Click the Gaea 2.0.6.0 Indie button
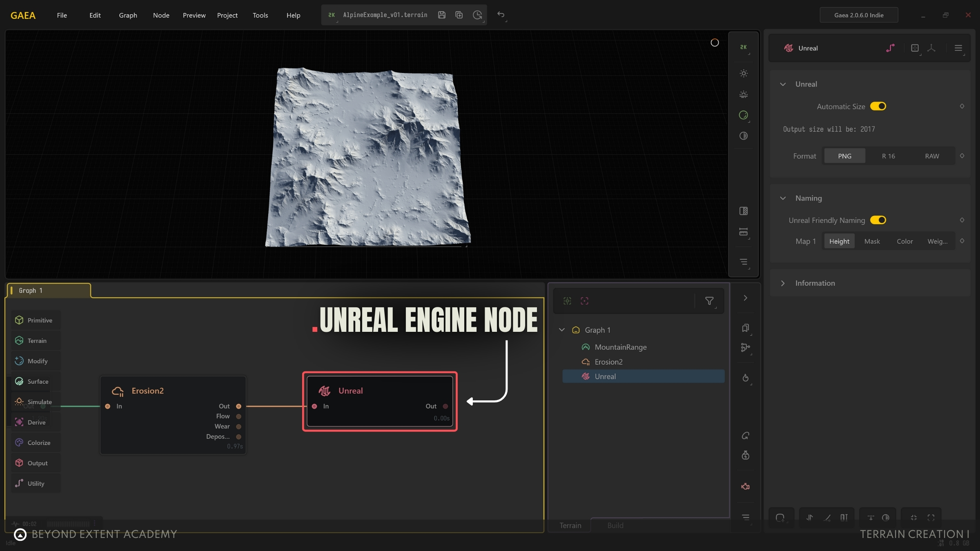 pyautogui.click(x=859, y=15)
